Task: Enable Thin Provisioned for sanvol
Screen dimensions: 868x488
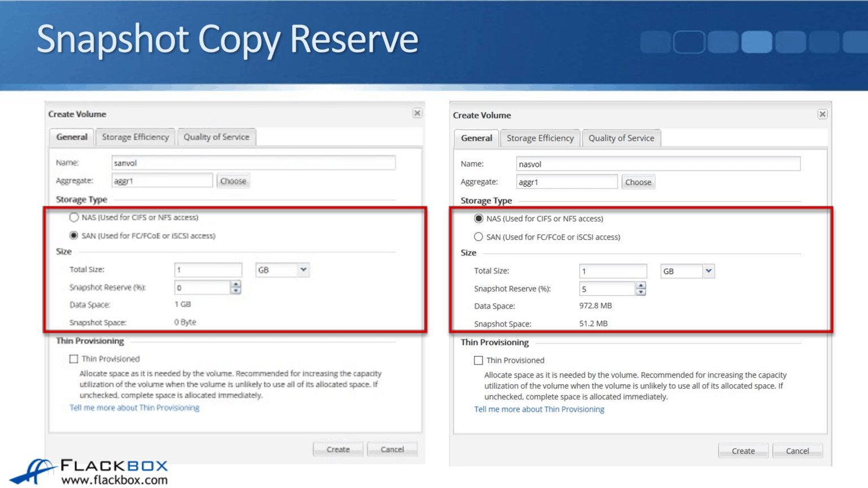Action: coord(73,358)
